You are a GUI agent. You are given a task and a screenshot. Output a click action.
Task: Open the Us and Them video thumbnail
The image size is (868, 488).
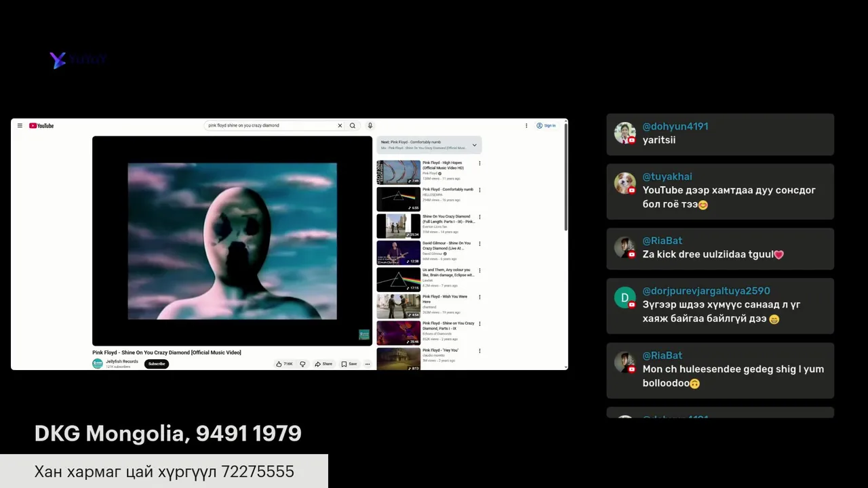(398, 279)
